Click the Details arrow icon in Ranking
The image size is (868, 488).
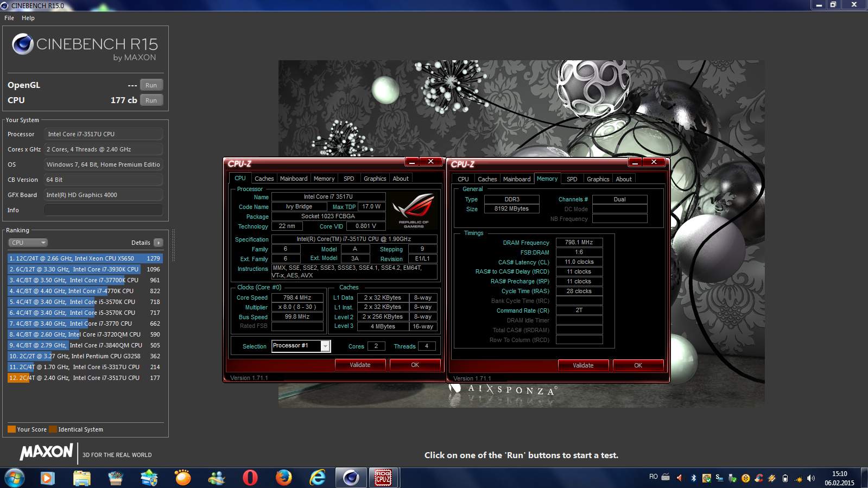[x=158, y=243]
